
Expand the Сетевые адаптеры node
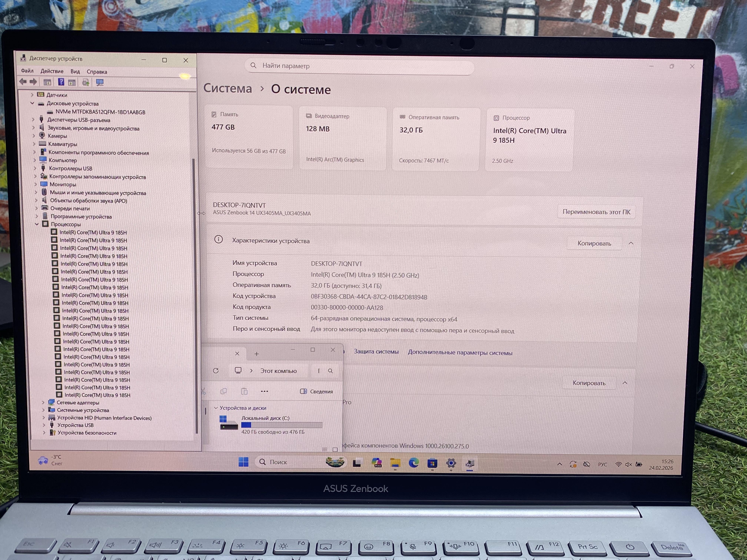point(43,402)
